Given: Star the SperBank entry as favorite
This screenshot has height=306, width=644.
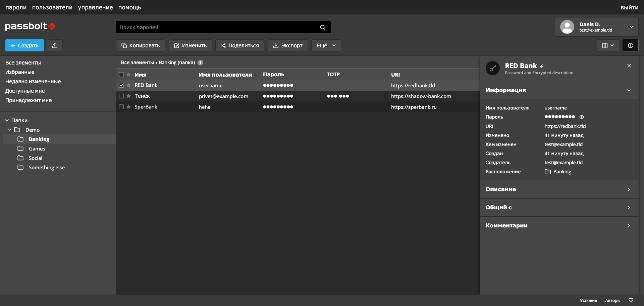Looking at the screenshot, I should (128, 107).
